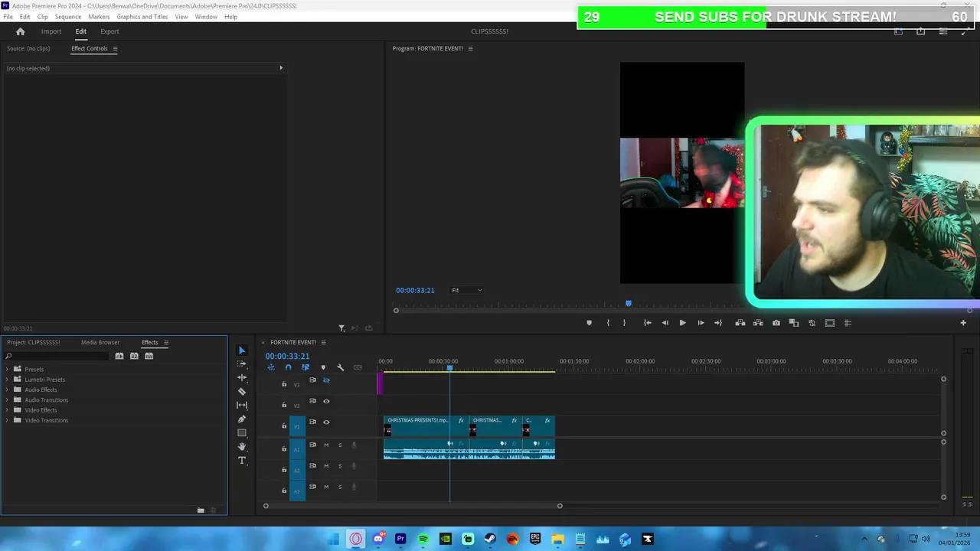The image size is (980, 551).
Task: Click the Accelerated Effects filter icon
Action: (x=119, y=356)
